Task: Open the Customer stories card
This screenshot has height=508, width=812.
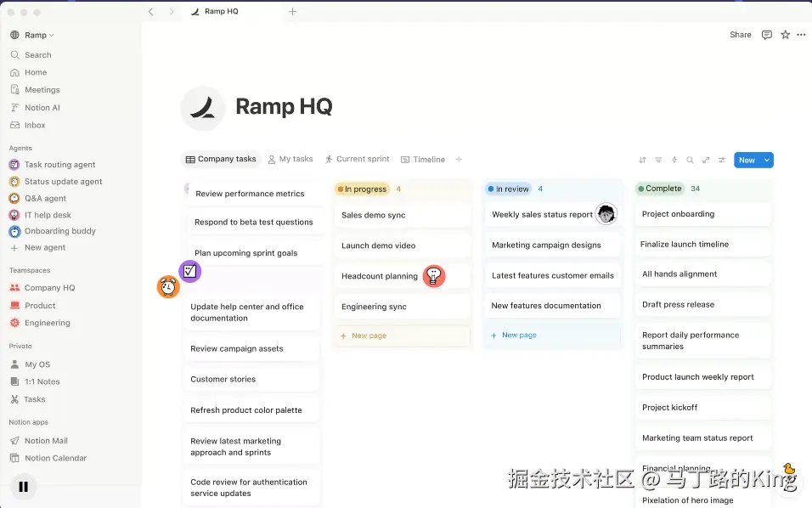Action: click(x=251, y=379)
